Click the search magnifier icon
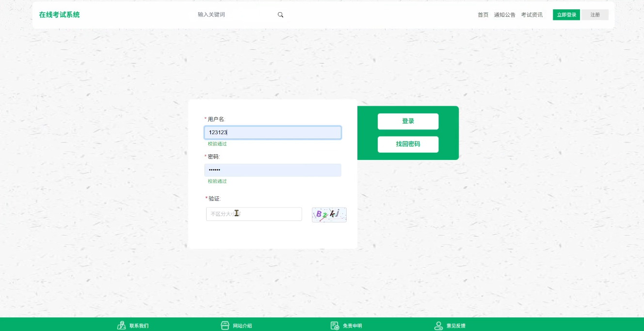 point(280,15)
